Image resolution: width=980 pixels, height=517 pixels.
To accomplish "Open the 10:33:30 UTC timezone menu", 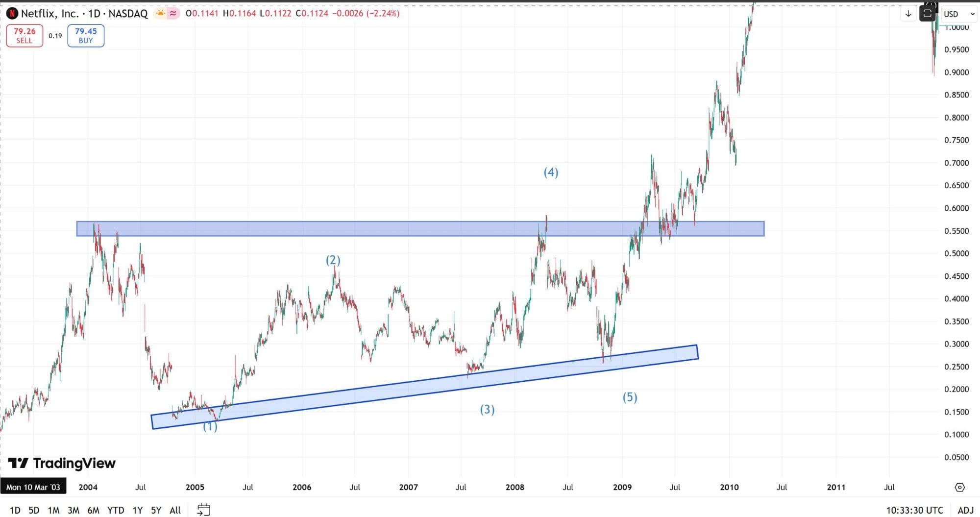I will 914,510.
